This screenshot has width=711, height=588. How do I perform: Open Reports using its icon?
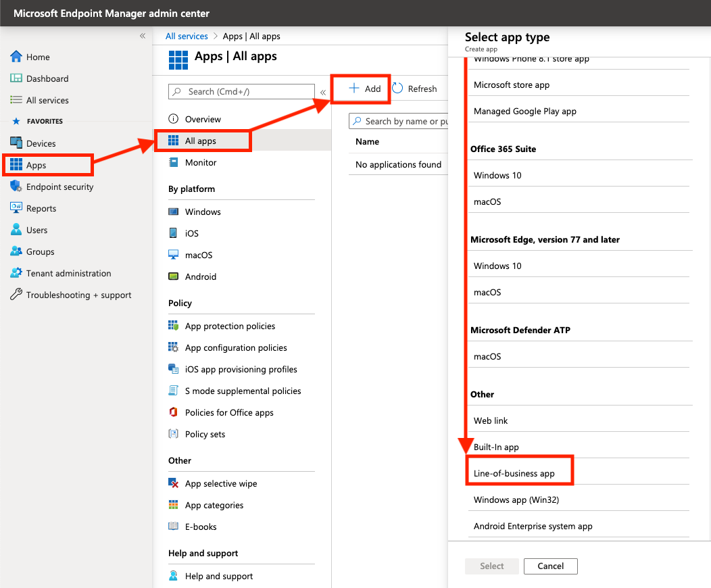tap(16, 208)
